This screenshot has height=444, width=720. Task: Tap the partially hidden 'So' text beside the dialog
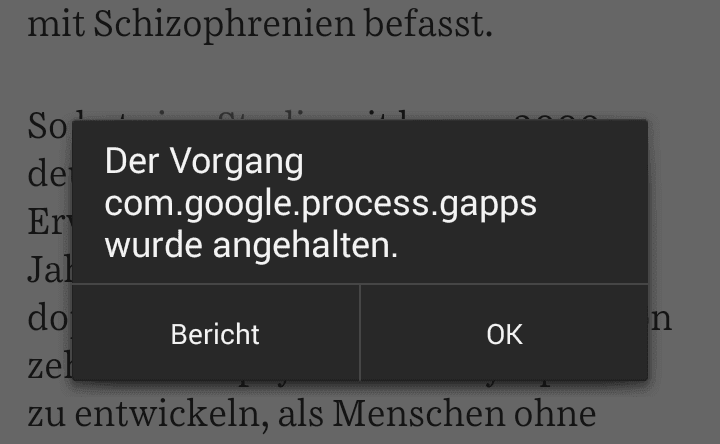point(50,125)
